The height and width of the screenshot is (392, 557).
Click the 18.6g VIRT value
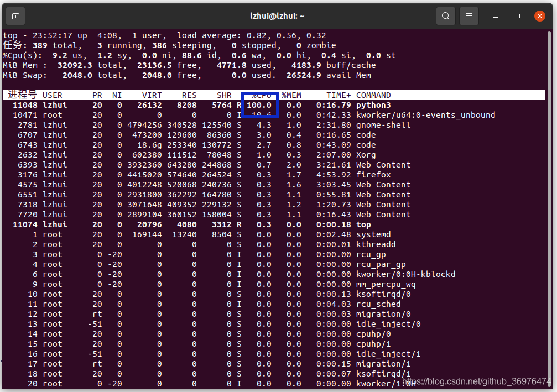coord(149,145)
